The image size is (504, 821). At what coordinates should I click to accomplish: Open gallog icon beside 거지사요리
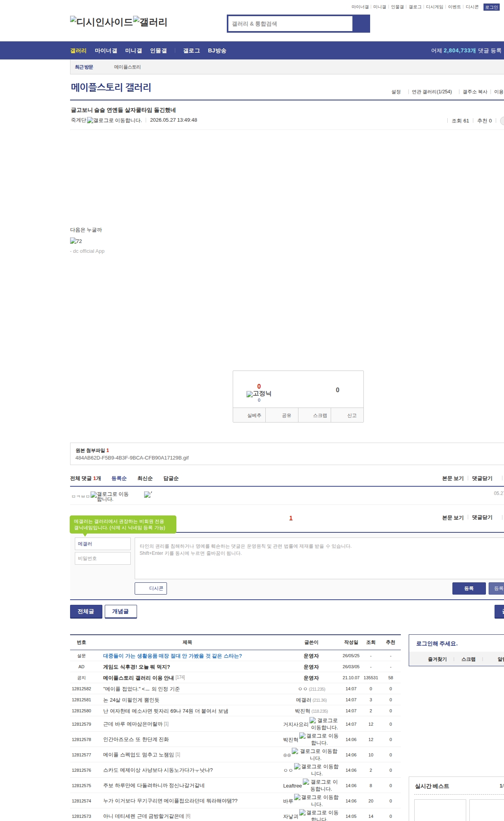[324, 724]
